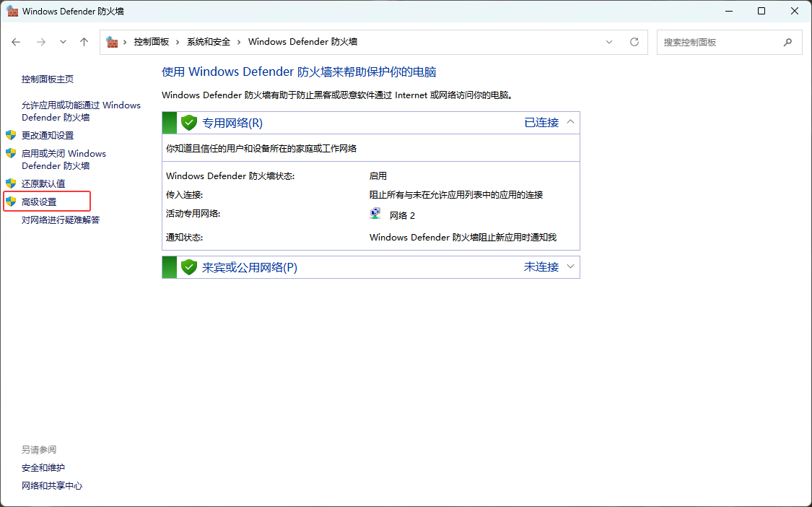This screenshot has width=812, height=507.
Task: Open the recent locations dropdown arrow
Action: pos(63,42)
